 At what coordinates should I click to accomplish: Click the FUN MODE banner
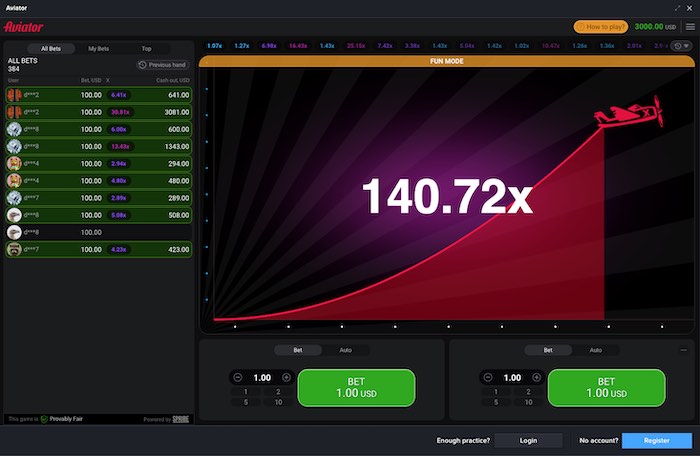point(447,61)
